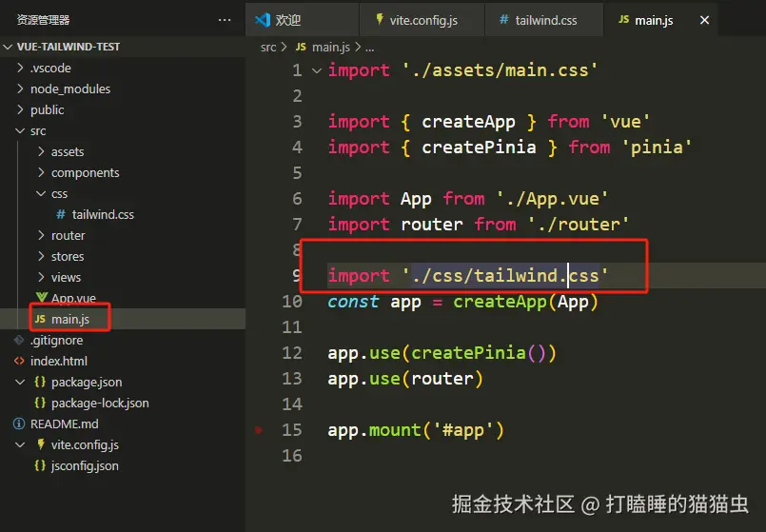
Task: Click the hash icon on tailwind.css tab
Action: 503,20
